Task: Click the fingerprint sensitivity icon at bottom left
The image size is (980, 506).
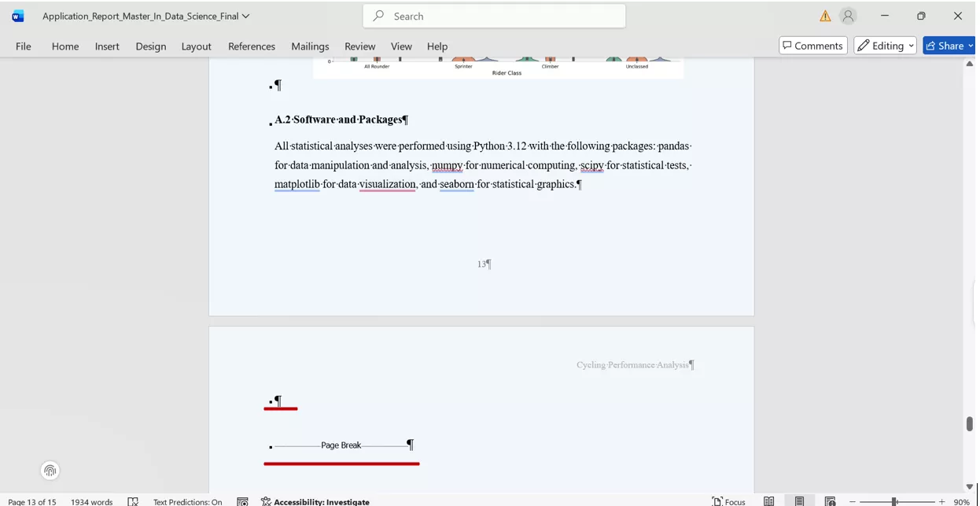Action: tap(50, 471)
